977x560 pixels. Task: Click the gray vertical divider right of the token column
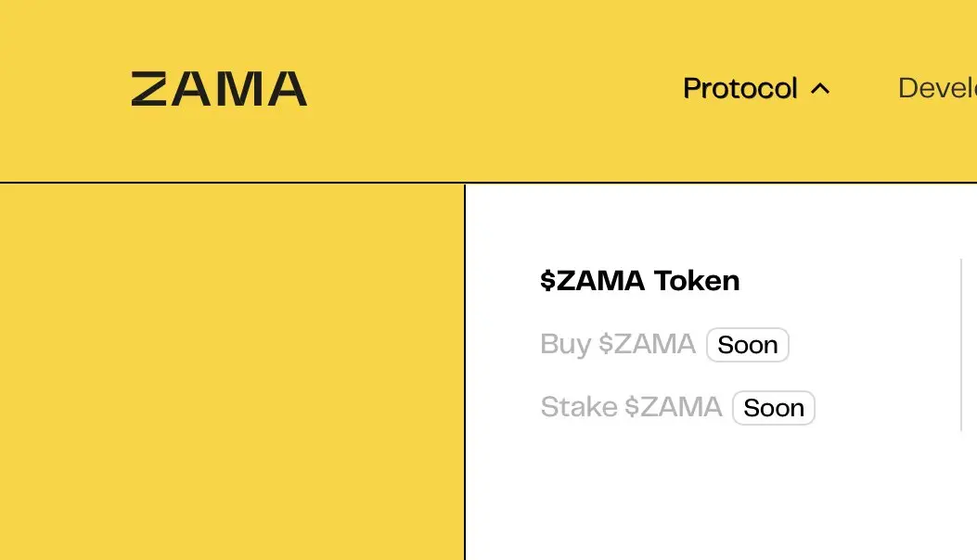pyautogui.click(x=961, y=345)
